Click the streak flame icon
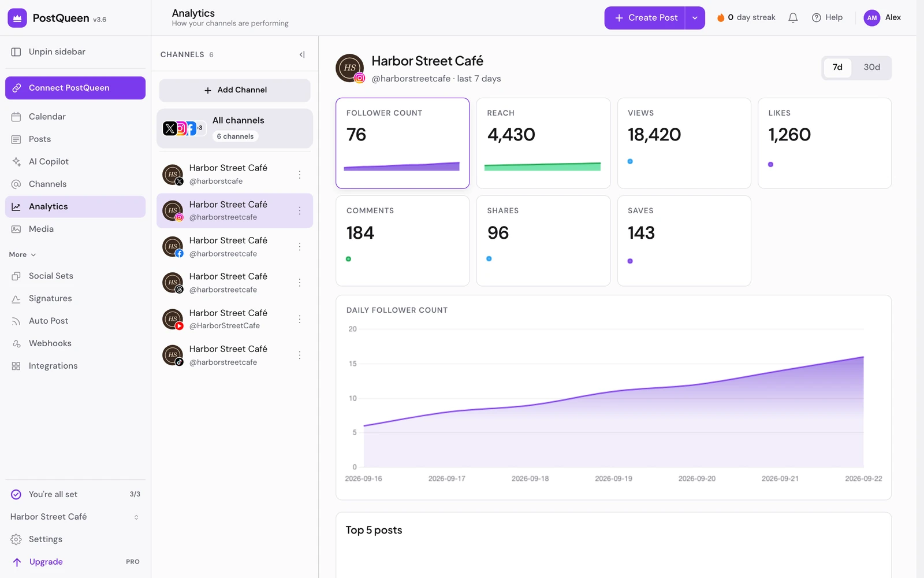924x578 pixels. pyautogui.click(x=721, y=18)
